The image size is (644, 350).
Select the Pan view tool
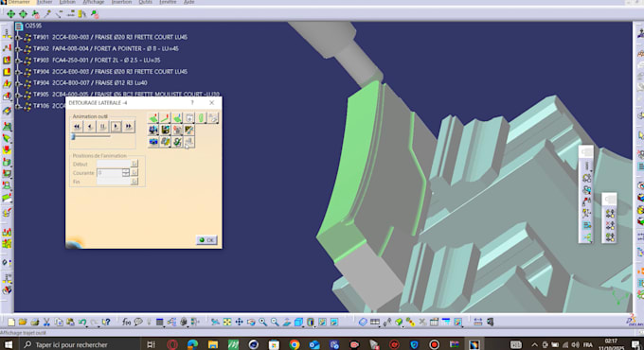click(x=239, y=323)
